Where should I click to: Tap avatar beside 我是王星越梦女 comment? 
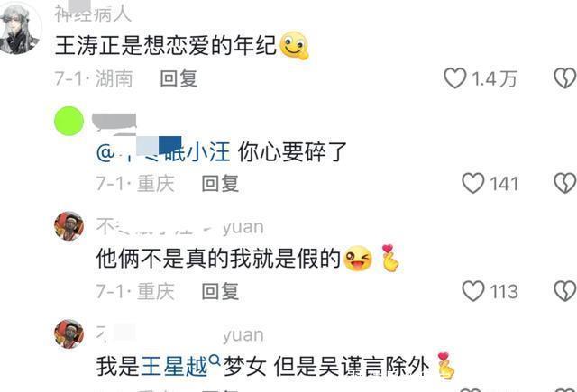click(69, 333)
